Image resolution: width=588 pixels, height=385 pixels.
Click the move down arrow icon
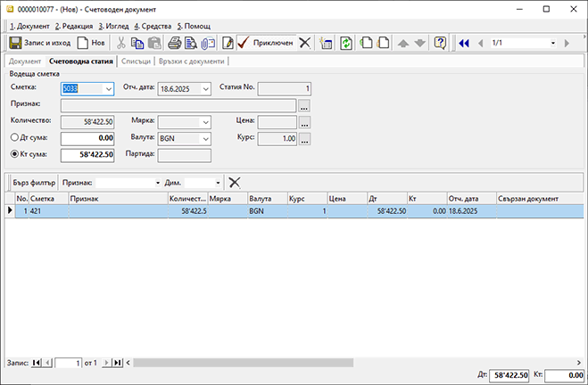point(420,43)
